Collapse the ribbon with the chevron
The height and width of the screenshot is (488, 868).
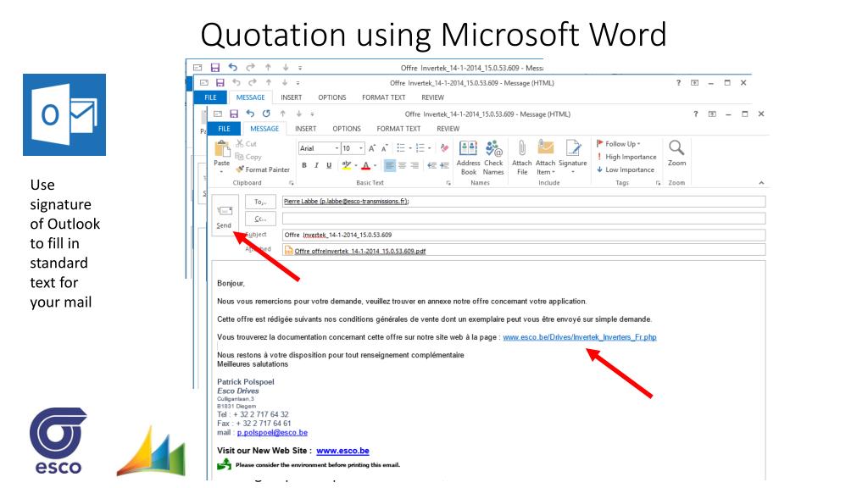point(761,183)
